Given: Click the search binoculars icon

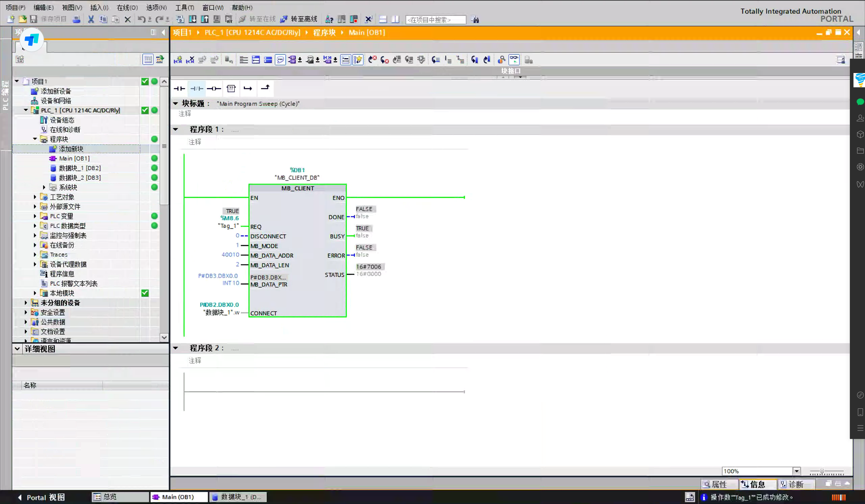Looking at the screenshot, I should pos(475,19).
